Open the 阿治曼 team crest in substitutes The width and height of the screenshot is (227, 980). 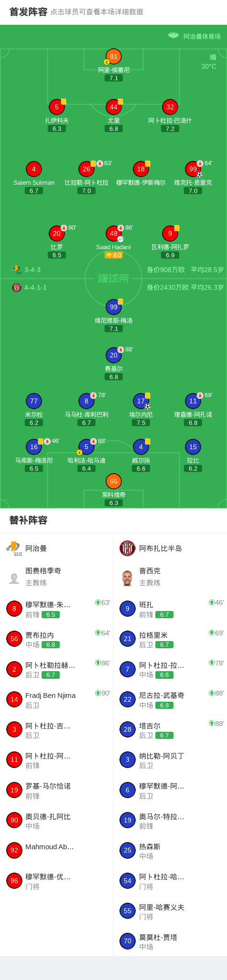14,548
